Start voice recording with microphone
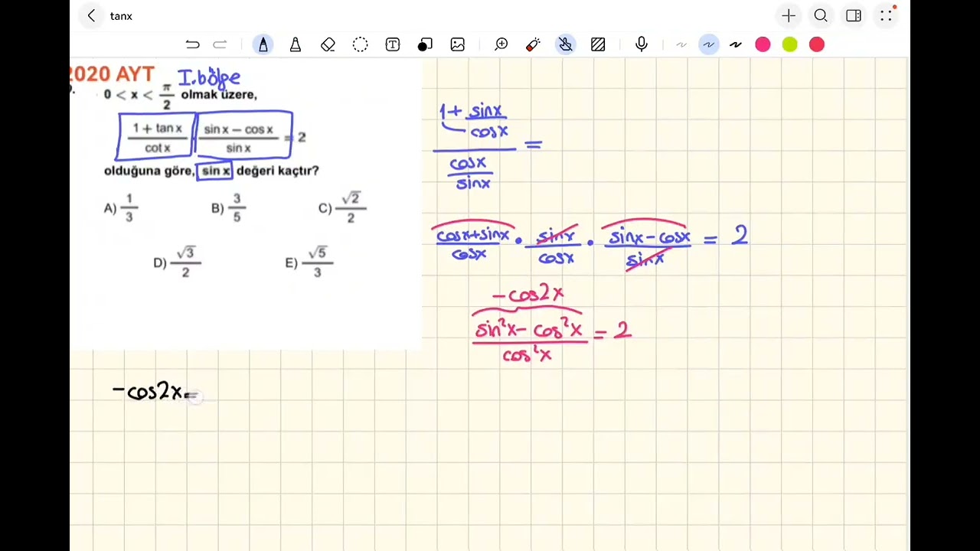 pyautogui.click(x=642, y=45)
